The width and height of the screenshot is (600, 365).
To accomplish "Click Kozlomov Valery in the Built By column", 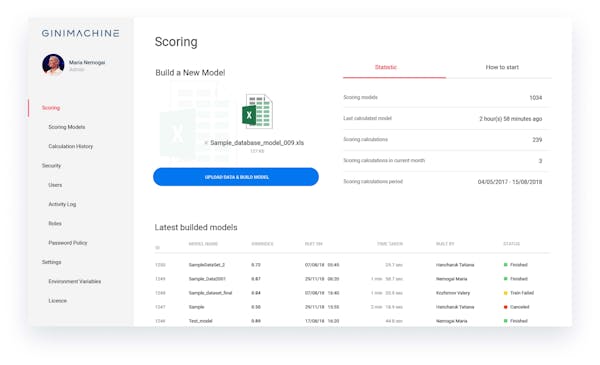I will (453, 293).
